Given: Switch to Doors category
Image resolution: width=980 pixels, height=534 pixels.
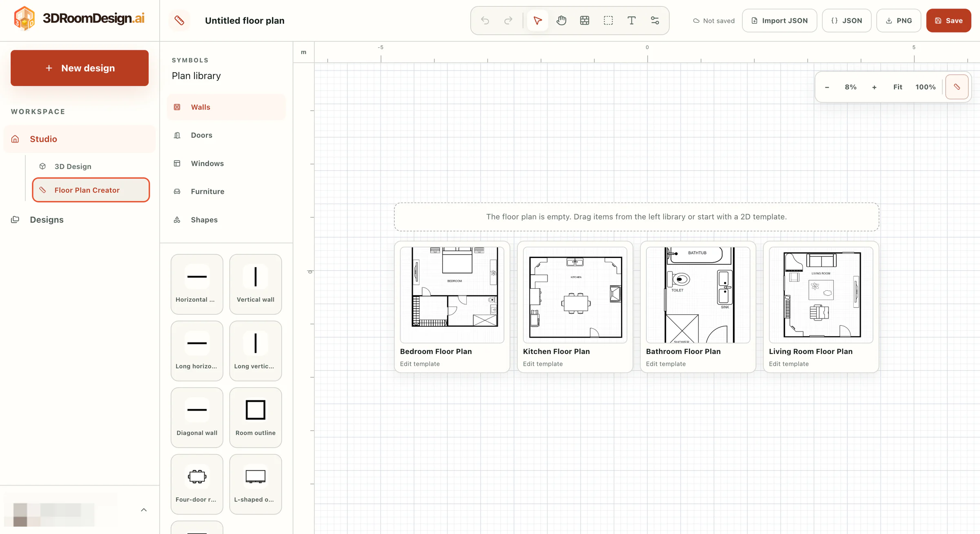Looking at the screenshot, I should [226, 135].
